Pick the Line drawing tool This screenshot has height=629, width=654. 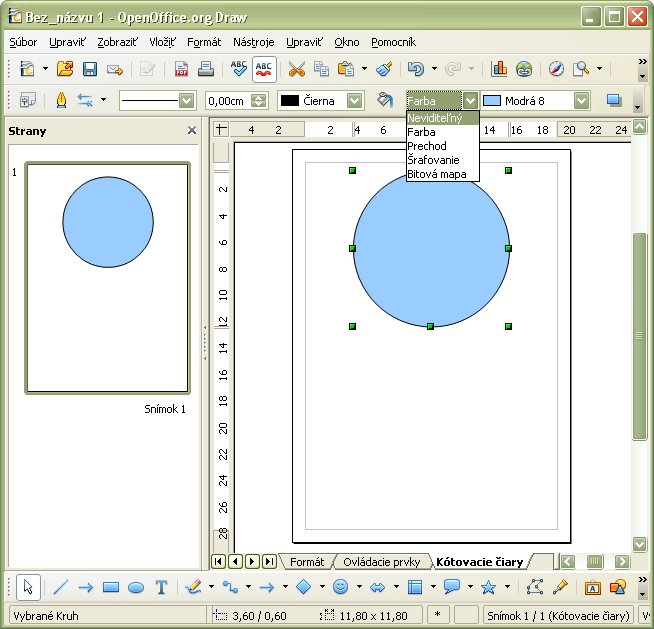coord(61,587)
